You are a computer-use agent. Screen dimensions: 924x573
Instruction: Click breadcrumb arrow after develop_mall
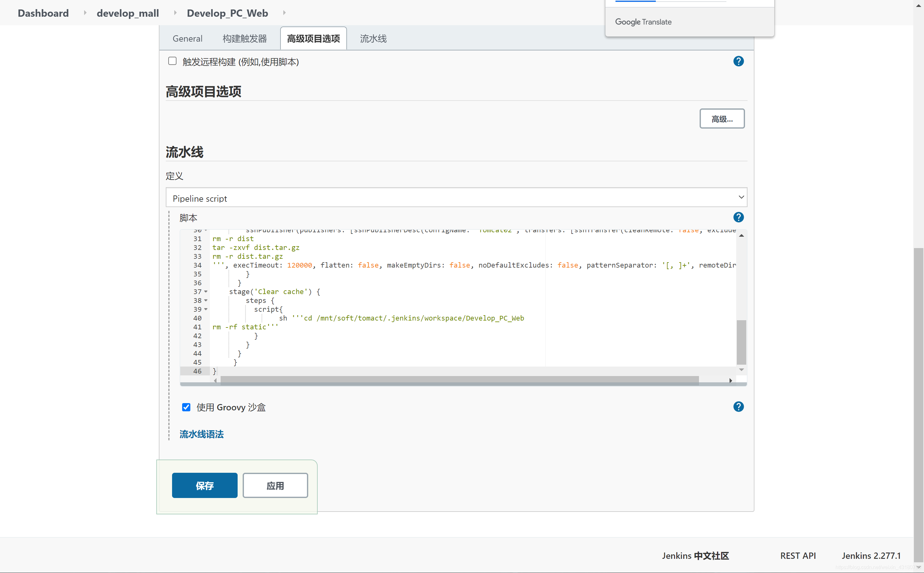[175, 13]
